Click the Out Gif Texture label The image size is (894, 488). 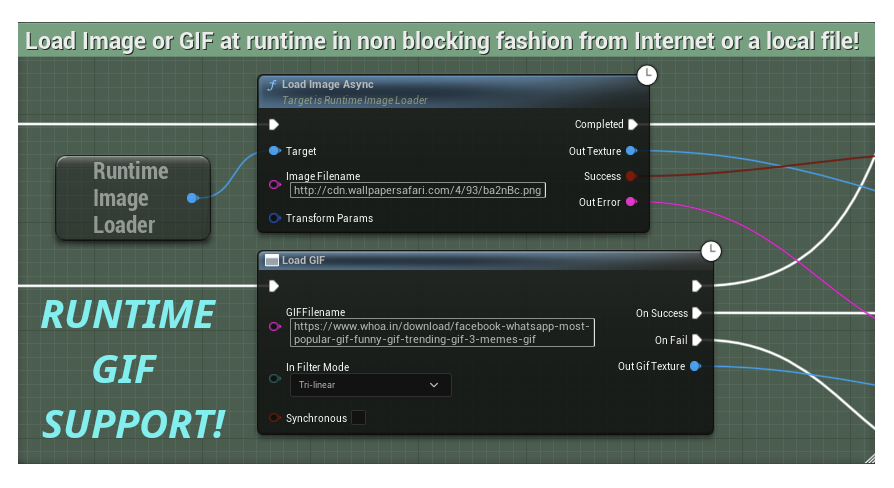(x=651, y=367)
